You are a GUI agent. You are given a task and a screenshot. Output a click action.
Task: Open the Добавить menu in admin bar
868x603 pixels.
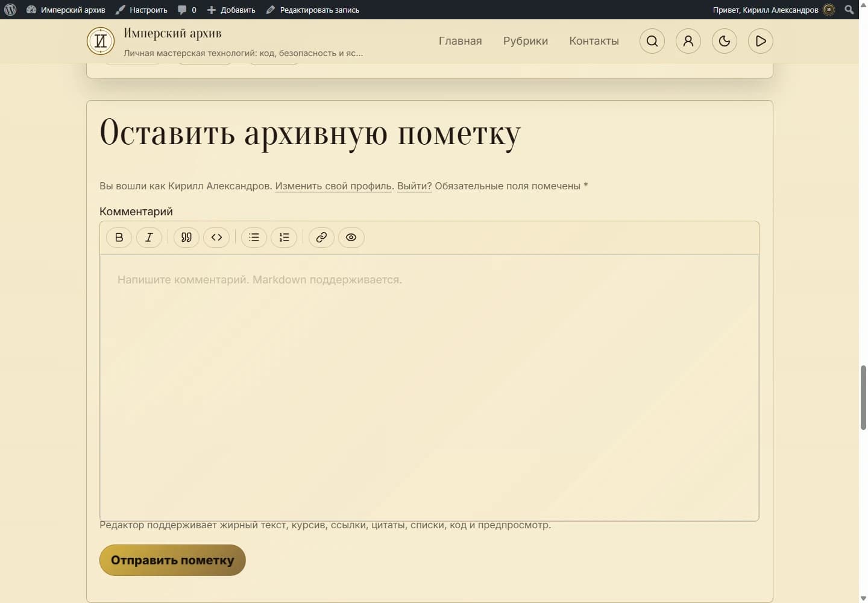(x=231, y=10)
